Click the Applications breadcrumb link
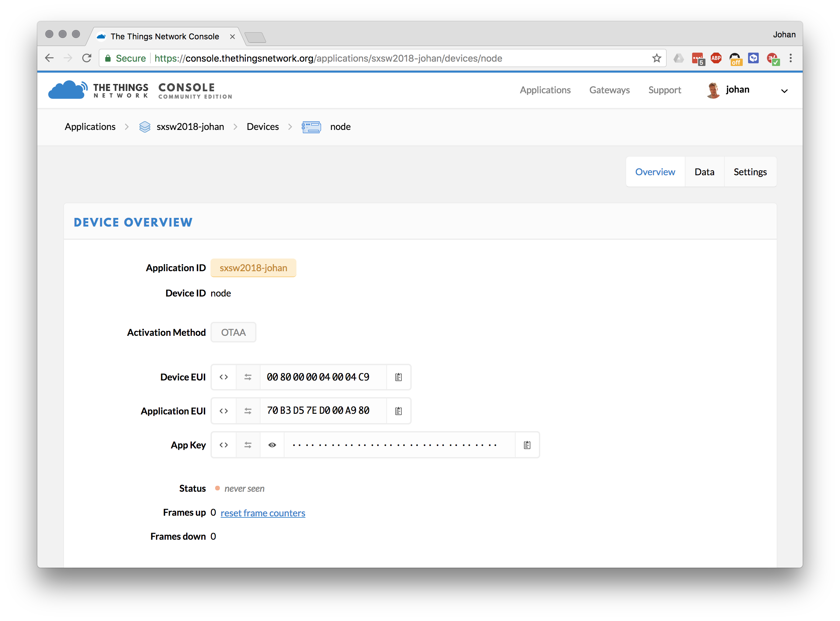840x621 pixels. (90, 126)
